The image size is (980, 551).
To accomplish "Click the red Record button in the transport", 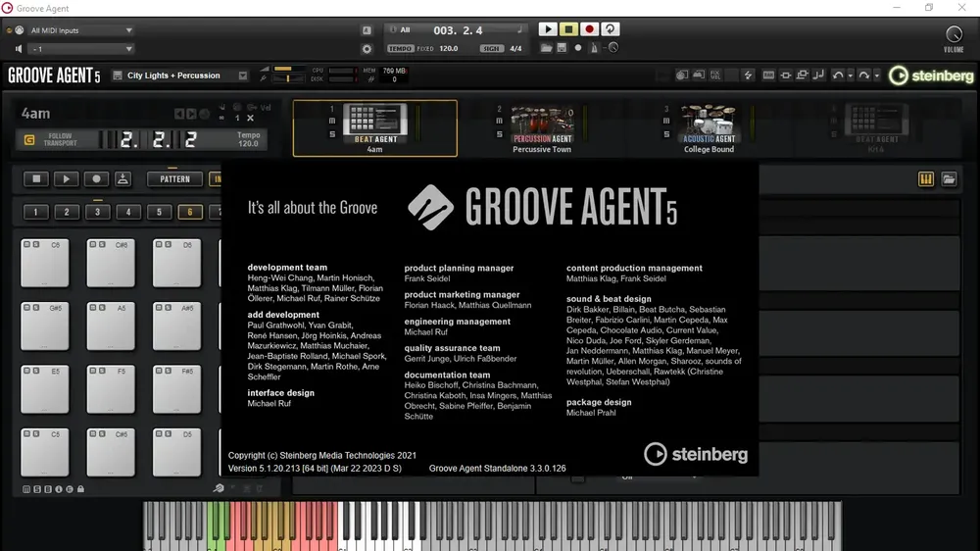I will click(x=589, y=29).
